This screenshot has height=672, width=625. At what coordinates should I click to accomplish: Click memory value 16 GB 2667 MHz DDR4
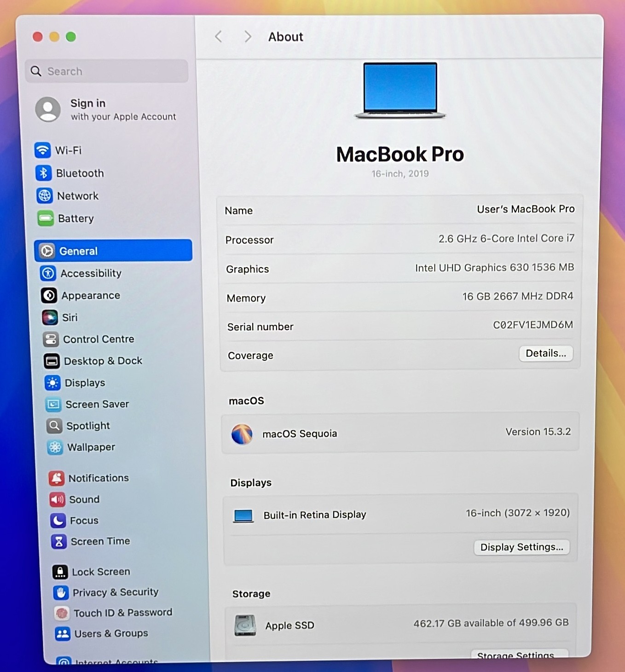(518, 297)
